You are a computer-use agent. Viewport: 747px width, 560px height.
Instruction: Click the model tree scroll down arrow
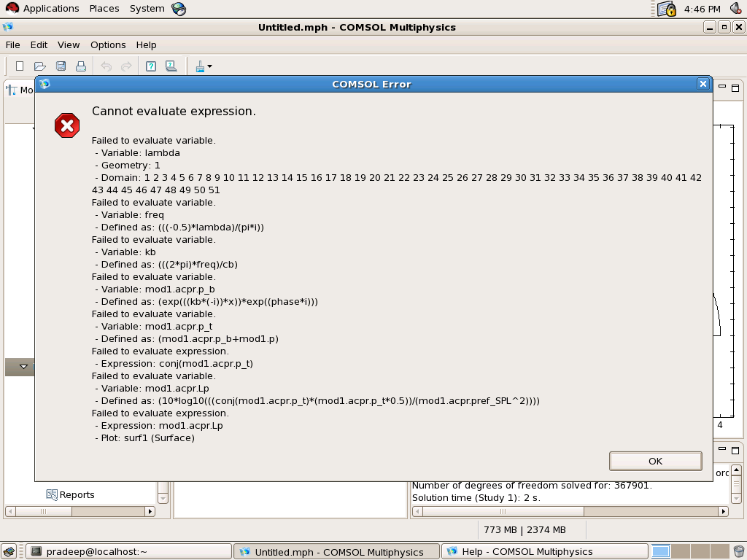coord(163,499)
